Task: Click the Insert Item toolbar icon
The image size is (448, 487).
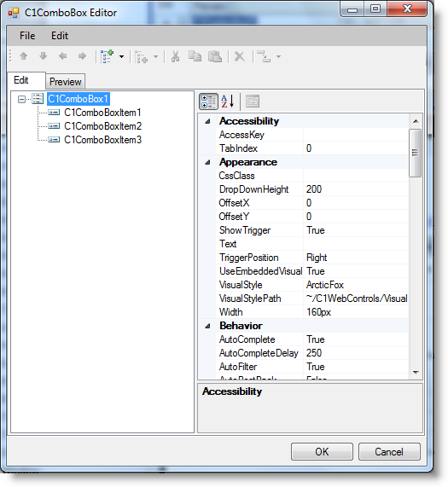Action: point(141,57)
